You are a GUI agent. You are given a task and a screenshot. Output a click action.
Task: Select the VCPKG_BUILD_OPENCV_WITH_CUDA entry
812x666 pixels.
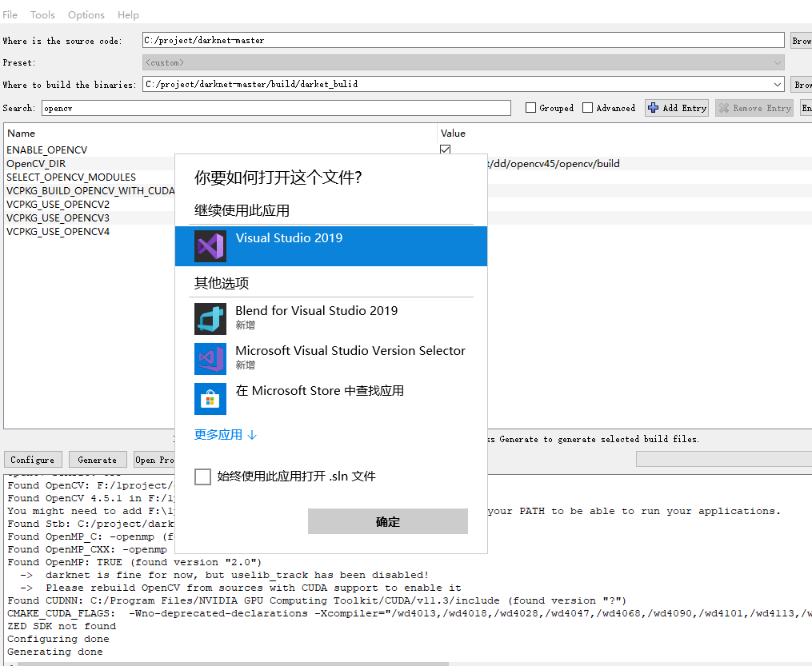(90, 190)
